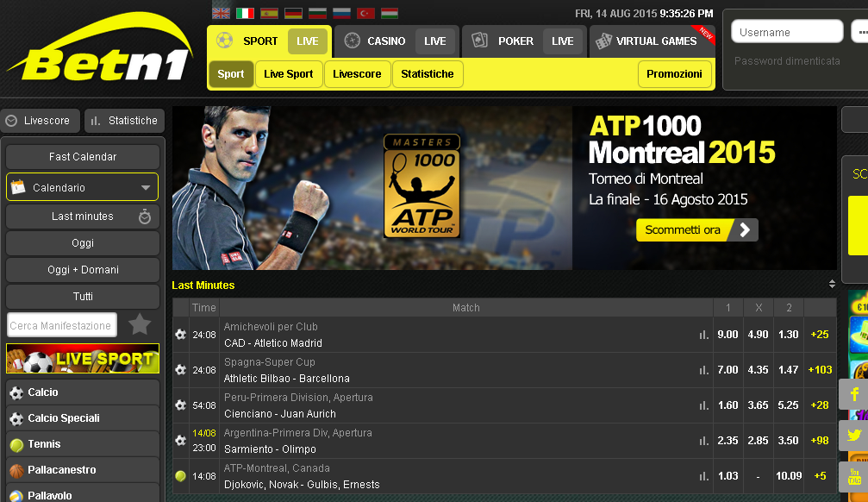Open LIVE SPORT banner in sidebar

[x=83, y=359]
